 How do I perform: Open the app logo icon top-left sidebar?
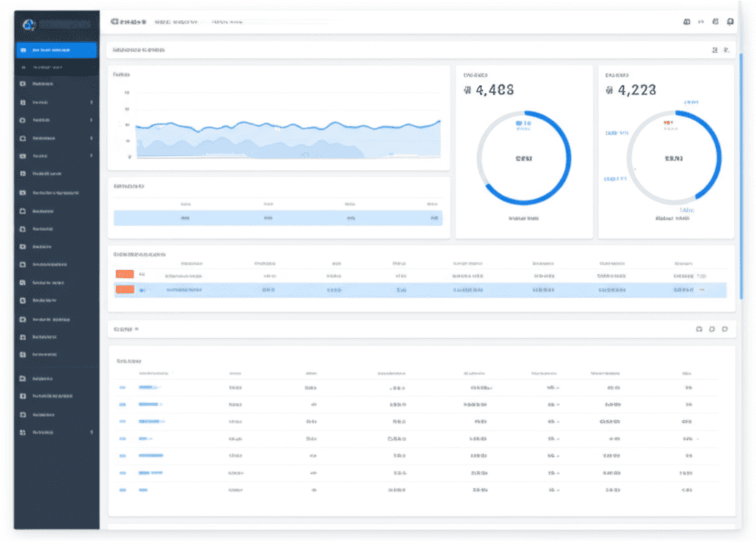click(x=28, y=23)
